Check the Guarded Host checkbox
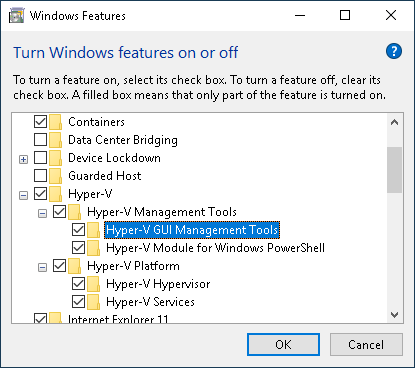Viewport: 415px width, 368px height. 40,176
